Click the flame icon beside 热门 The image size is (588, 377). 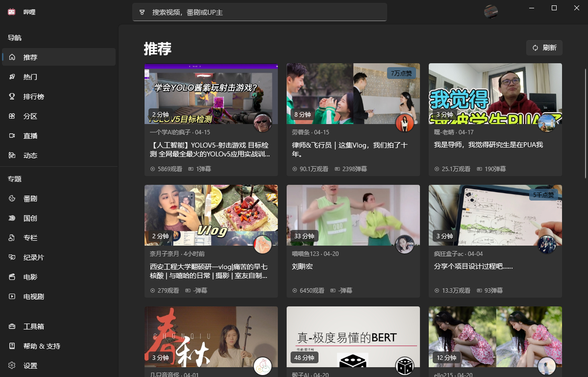pyautogui.click(x=12, y=77)
